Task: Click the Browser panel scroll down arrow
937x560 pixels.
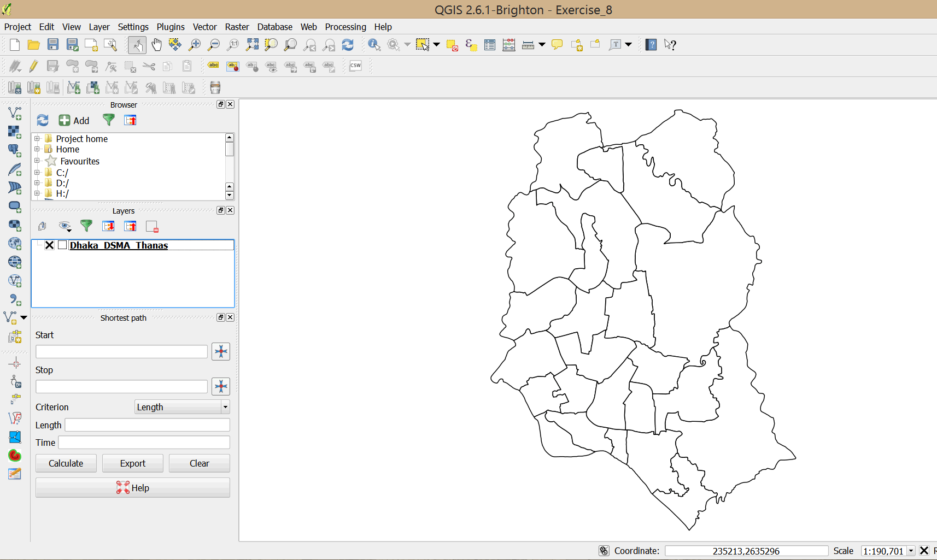Action: (230, 196)
